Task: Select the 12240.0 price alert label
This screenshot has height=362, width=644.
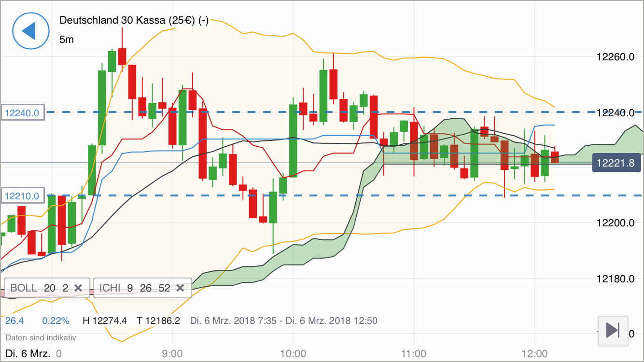Action: [x=22, y=112]
